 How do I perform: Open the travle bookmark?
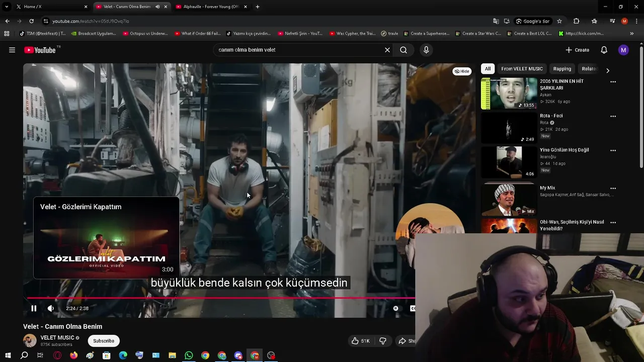[389, 34]
